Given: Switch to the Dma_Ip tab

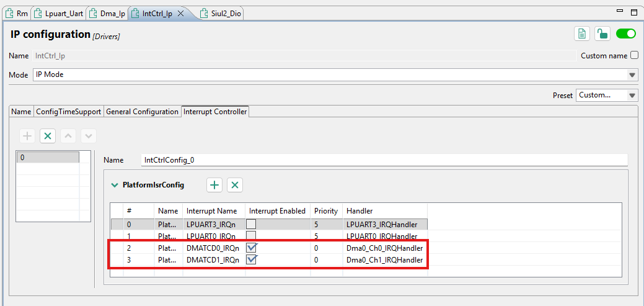Looking at the screenshot, I should coord(107,14).
